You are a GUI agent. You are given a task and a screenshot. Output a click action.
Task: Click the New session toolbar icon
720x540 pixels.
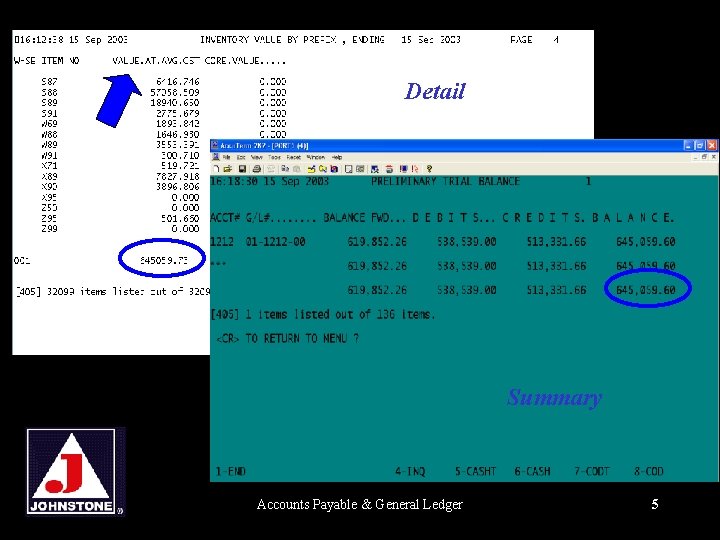coord(216,169)
